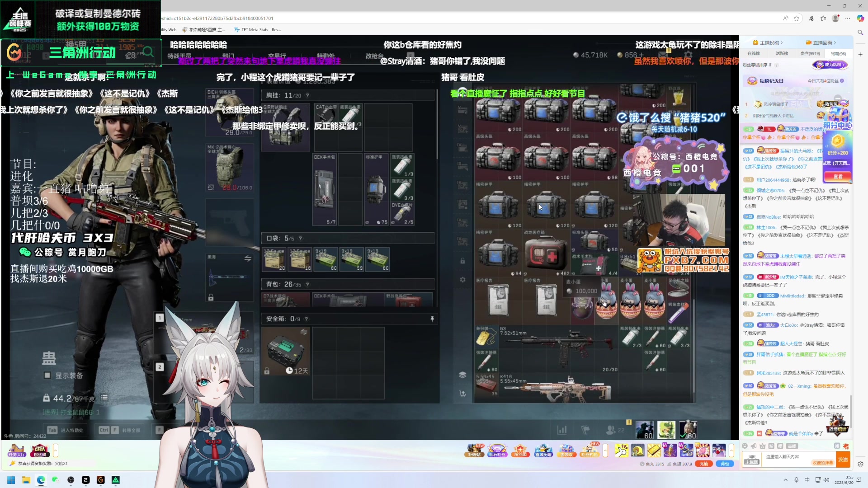Viewport: 868px width, 488px height.
Task: Click the megaphone icon in chat bar
Action: 754,446
